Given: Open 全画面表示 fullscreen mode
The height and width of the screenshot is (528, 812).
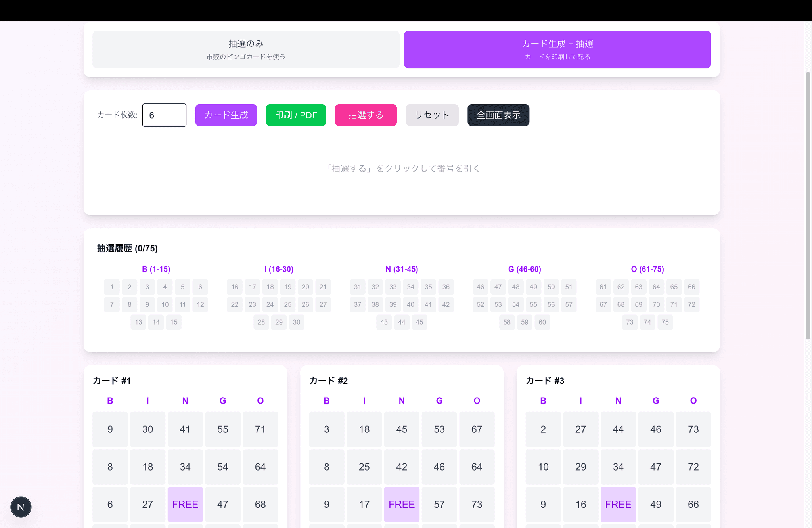Looking at the screenshot, I should (x=498, y=115).
